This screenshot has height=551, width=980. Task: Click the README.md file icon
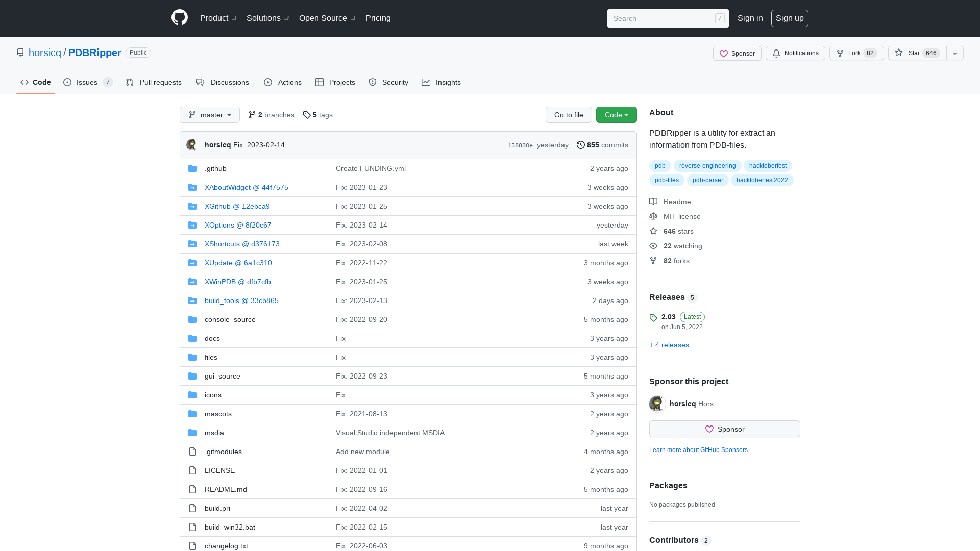192,489
